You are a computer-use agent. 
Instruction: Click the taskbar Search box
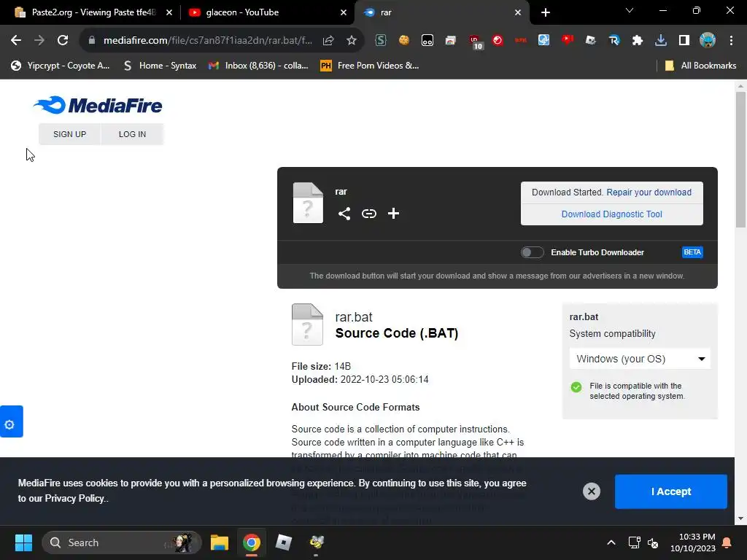click(x=122, y=542)
